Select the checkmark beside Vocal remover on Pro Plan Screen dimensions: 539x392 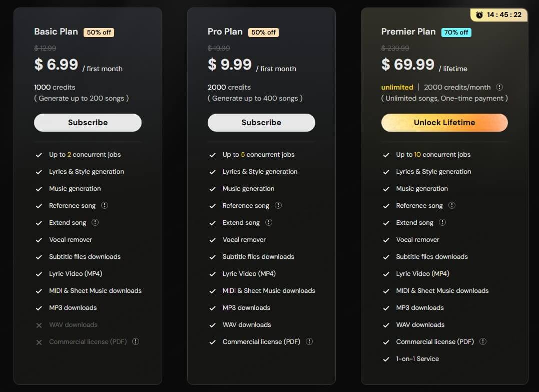pos(212,239)
